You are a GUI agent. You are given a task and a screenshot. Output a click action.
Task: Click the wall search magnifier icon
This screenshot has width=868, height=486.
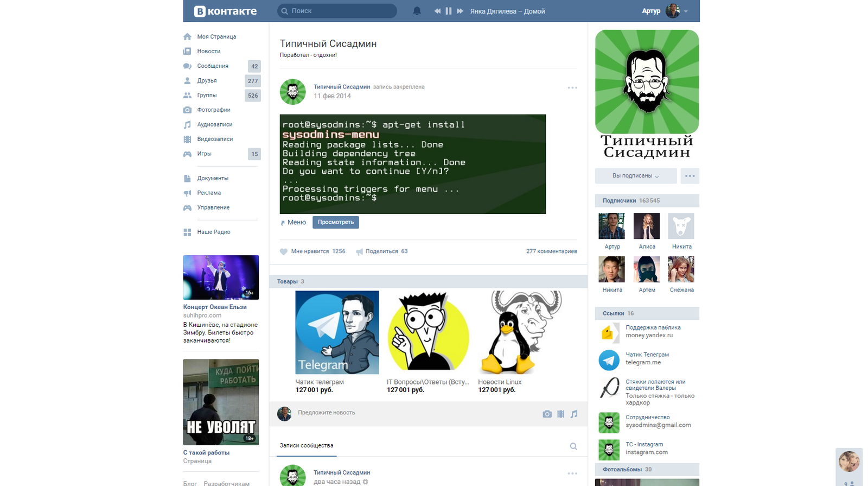(573, 446)
